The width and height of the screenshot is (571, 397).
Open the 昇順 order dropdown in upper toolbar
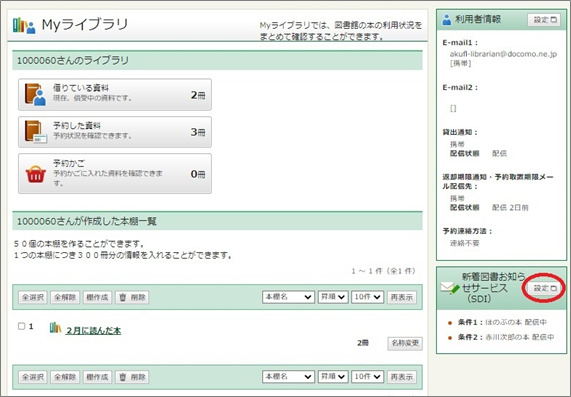coord(333,297)
